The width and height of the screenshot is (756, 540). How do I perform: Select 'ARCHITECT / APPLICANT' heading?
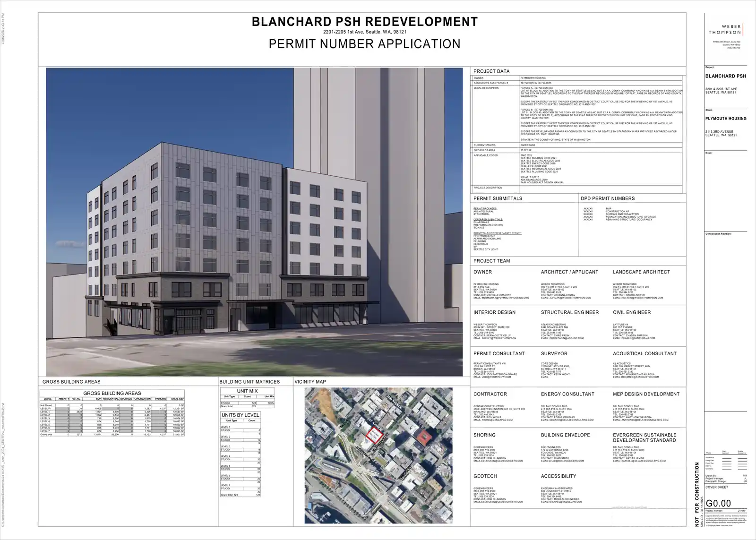pyautogui.click(x=569, y=272)
